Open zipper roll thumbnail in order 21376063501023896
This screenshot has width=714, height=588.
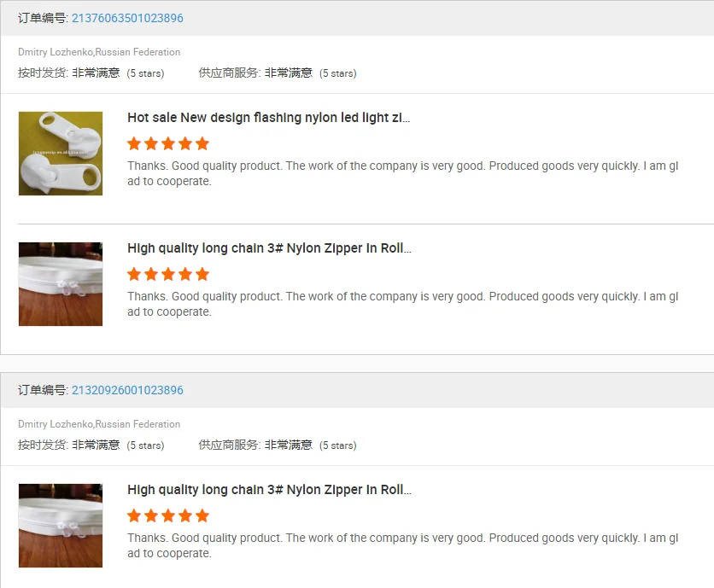tap(61, 284)
